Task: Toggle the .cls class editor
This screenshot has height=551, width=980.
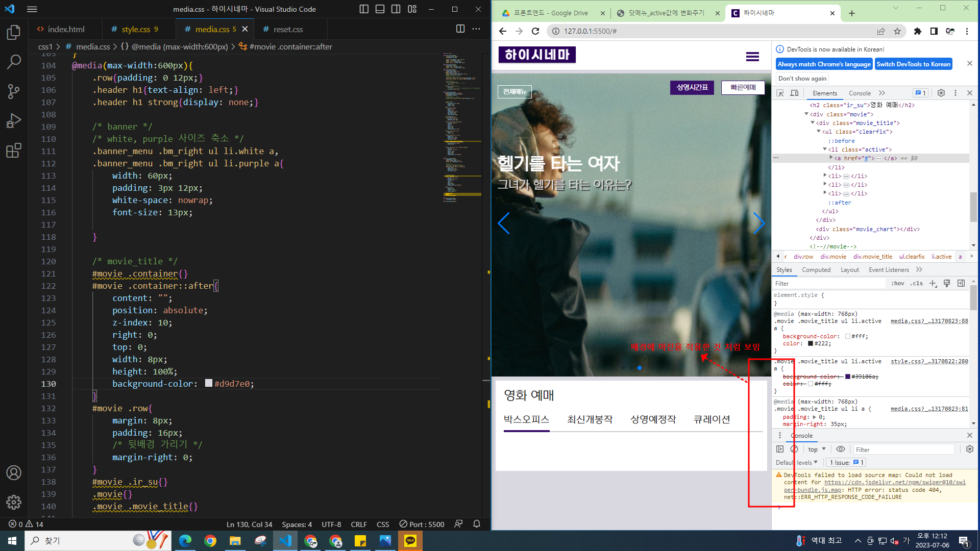Action: tap(917, 284)
